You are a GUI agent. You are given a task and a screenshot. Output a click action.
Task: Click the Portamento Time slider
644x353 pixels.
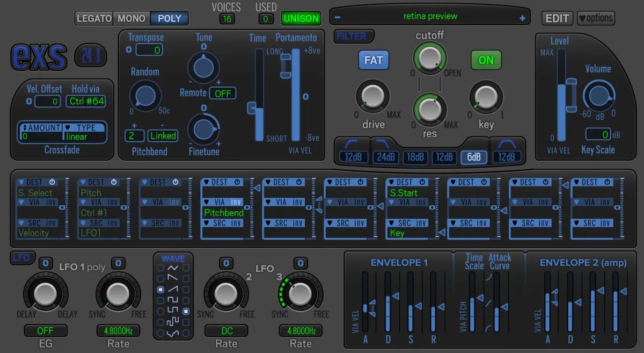click(x=259, y=95)
